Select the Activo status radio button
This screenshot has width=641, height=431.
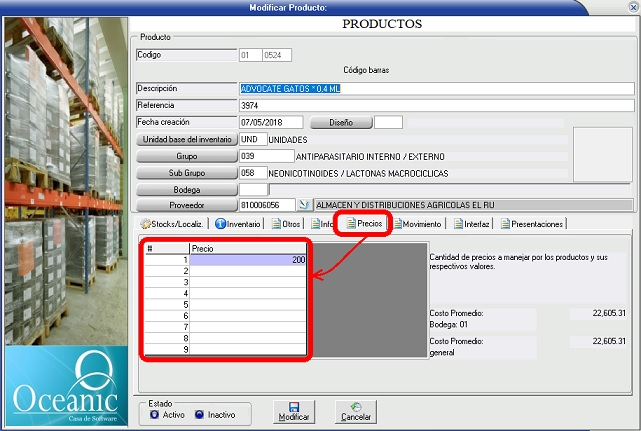pos(154,414)
